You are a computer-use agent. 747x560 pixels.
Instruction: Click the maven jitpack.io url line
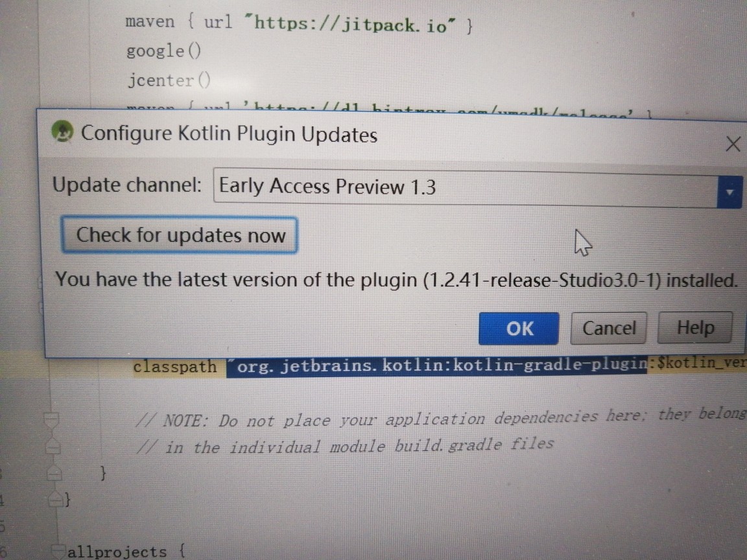coord(299,23)
